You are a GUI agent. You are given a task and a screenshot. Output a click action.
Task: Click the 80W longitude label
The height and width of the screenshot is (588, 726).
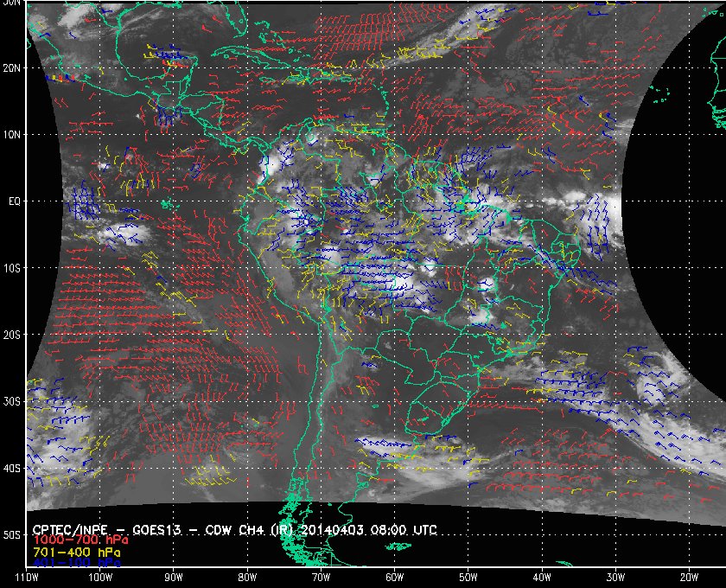pyautogui.click(x=247, y=578)
